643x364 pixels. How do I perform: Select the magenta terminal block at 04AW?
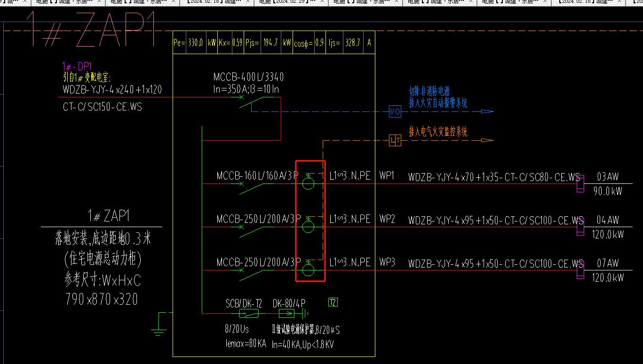[x=580, y=227]
